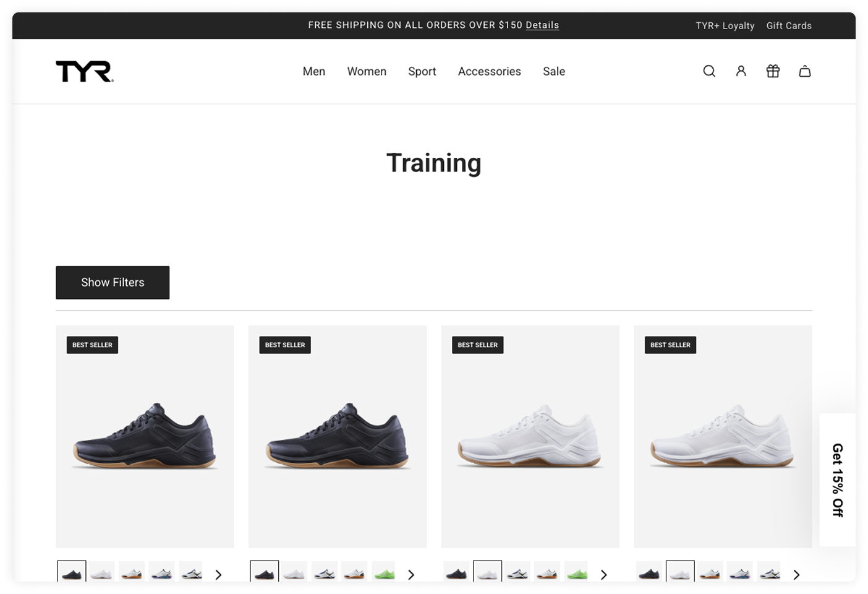This screenshot has height=594, width=868.
Task: Open the Sport menu
Action: click(422, 71)
